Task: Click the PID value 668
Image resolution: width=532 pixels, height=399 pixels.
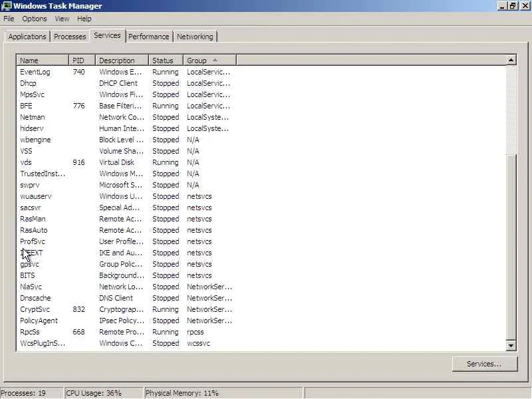Action: coord(78,332)
